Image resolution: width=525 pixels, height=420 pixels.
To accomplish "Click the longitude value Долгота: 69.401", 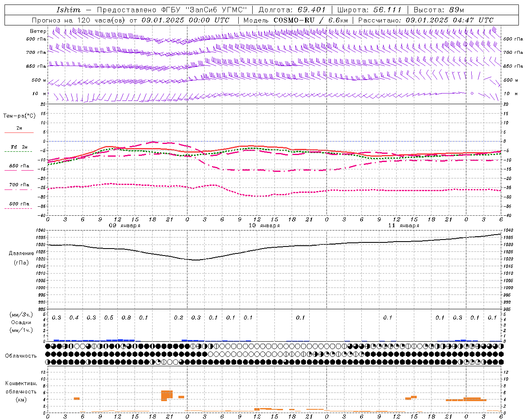I will (x=292, y=10).
